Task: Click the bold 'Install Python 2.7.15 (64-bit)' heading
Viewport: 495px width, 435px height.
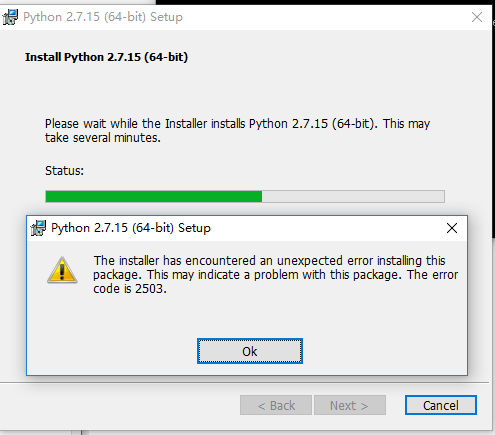Action: pos(106,57)
